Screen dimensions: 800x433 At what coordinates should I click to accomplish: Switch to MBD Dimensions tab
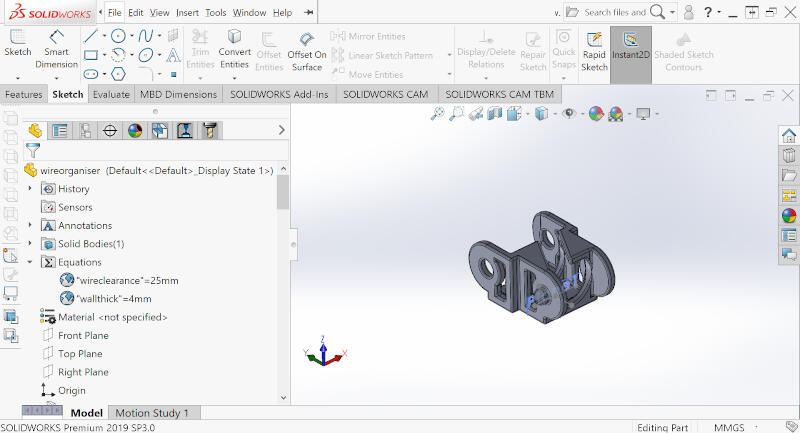point(179,94)
